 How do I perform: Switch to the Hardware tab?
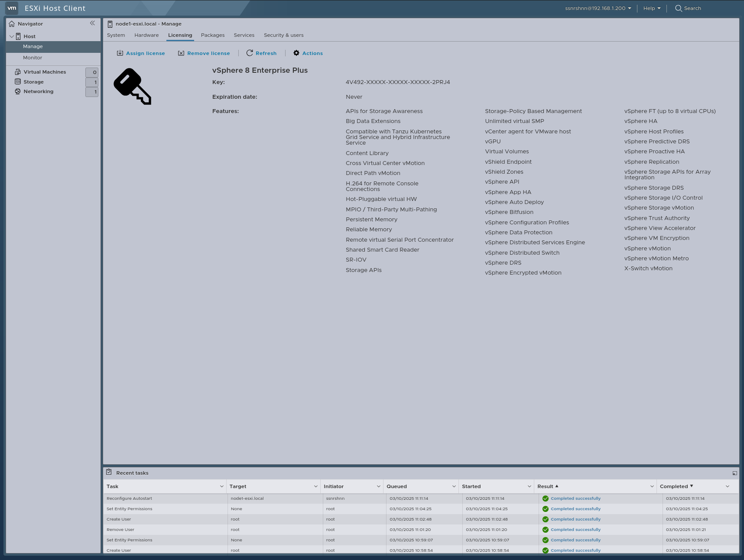pos(146,35)
